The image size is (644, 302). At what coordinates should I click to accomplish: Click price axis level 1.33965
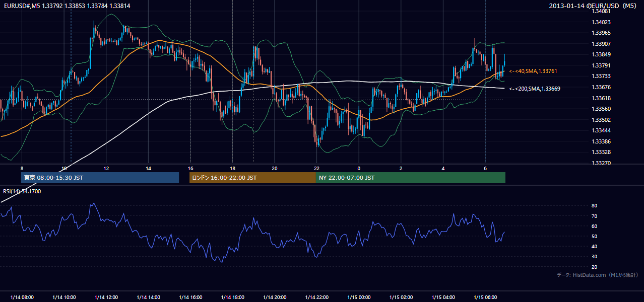pos(602,33)
